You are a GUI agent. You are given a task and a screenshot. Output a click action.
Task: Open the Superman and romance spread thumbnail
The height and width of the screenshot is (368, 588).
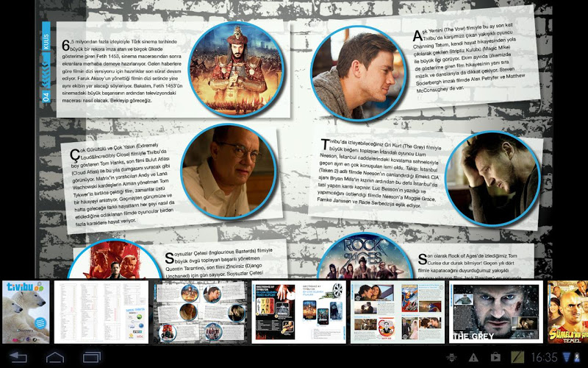click(398, 312)
